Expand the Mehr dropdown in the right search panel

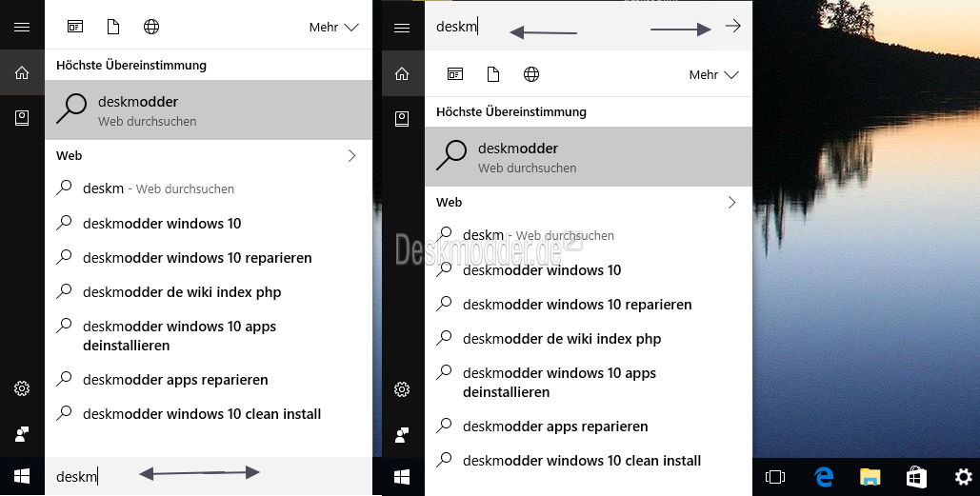(713, 75)
